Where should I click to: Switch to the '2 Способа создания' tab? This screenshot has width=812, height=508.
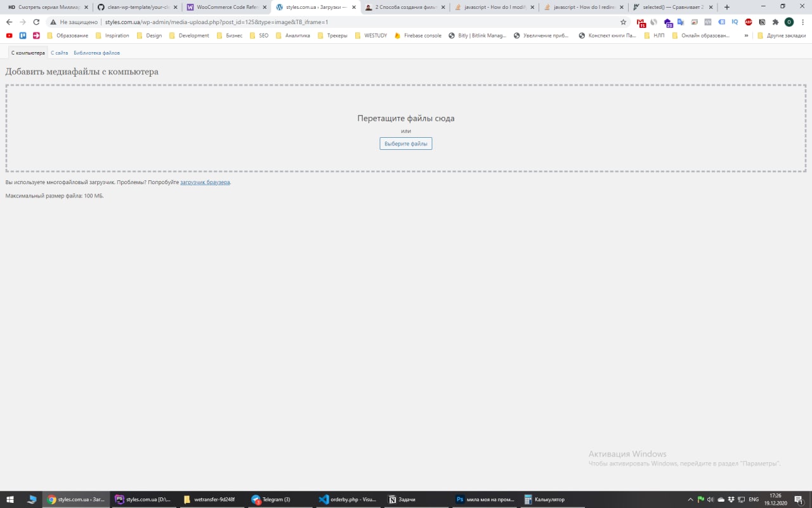click(x=406, y=7)
